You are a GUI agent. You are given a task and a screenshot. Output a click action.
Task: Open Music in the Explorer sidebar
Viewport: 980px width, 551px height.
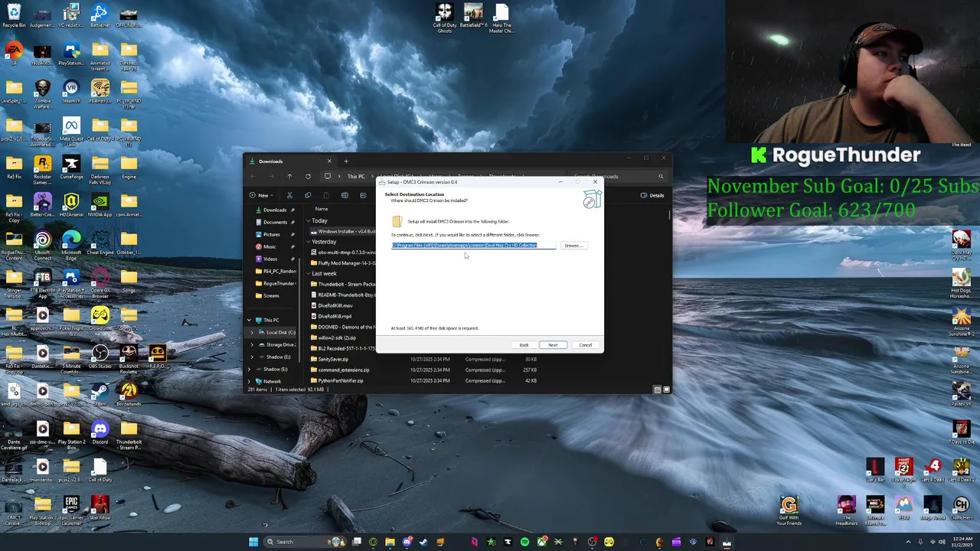click(x=269, y=246)
